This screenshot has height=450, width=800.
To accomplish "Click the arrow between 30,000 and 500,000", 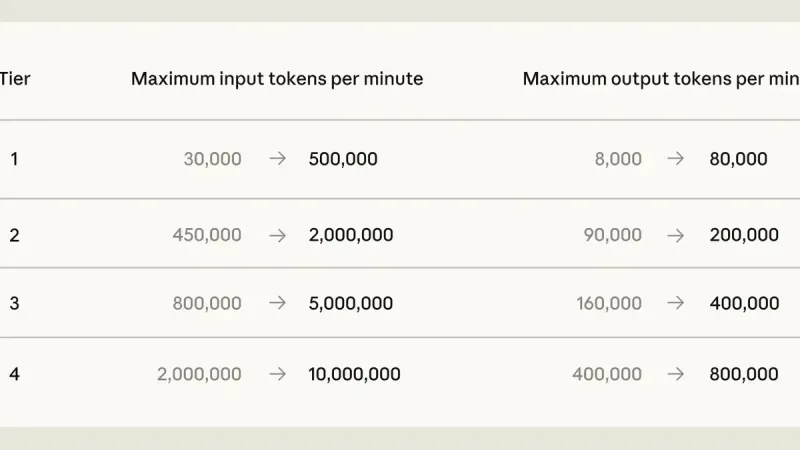I will click(278, 159).
